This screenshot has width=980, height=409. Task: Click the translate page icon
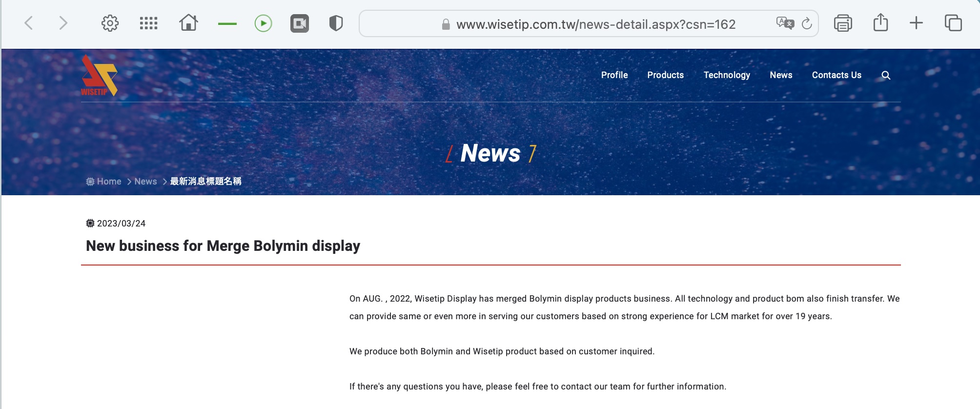(x=785, y=23)
